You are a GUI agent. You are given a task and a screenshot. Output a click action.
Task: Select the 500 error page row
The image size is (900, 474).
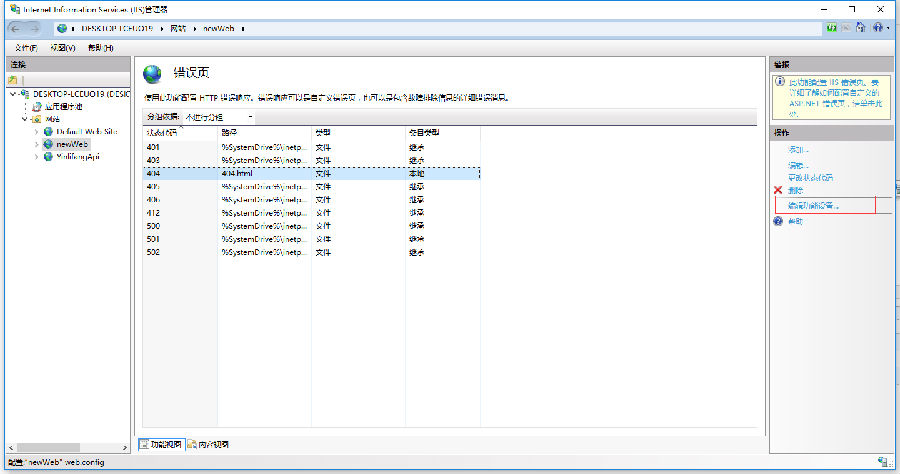tap(311, 226)
